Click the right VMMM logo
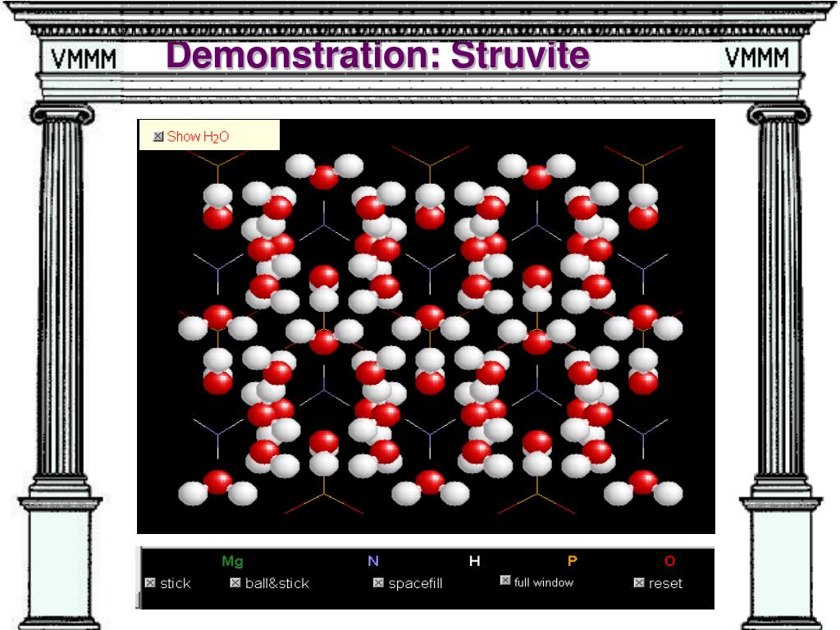This screenshot has height=630, width=840. click(x=757, y=57)
